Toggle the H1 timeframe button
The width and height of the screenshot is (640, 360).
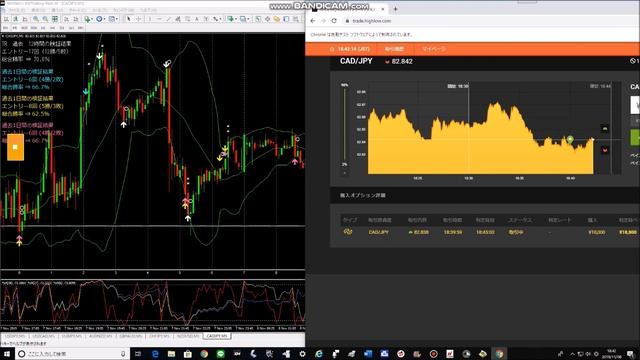pos(43,28)
